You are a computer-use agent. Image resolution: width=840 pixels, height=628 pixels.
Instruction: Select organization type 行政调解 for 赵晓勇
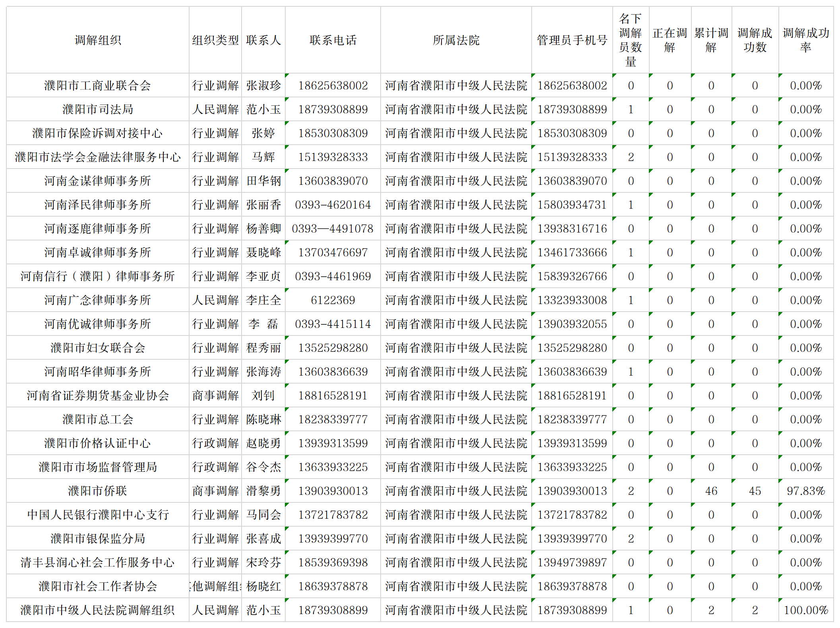point(215,443)
